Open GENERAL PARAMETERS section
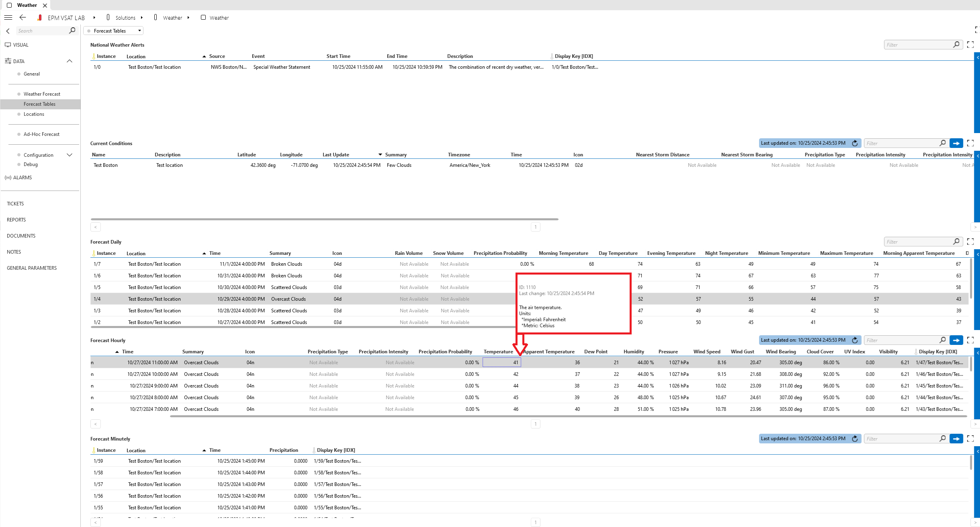Viewport: 980px width, 527px height. click(32, 268)
